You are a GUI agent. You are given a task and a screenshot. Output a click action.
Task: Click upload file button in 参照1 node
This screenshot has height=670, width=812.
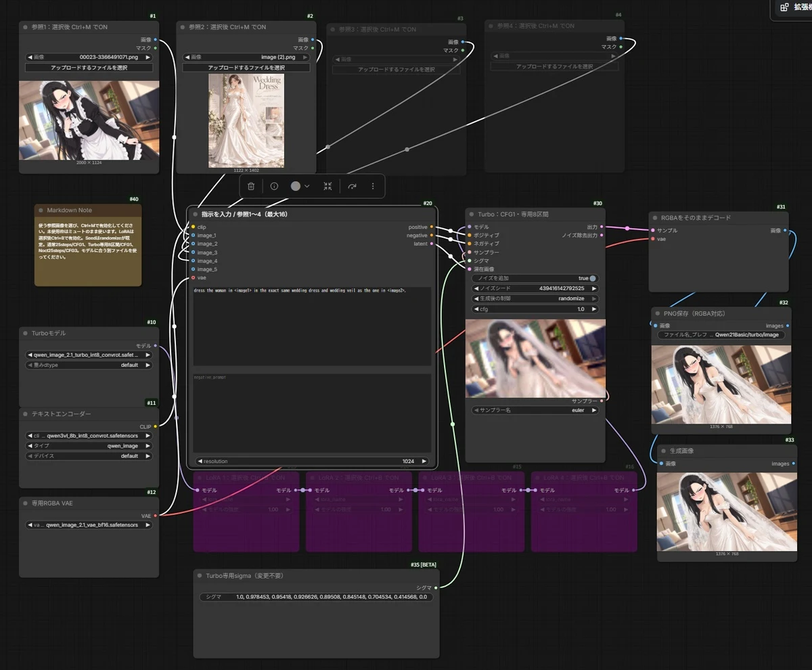click(89, 68)
